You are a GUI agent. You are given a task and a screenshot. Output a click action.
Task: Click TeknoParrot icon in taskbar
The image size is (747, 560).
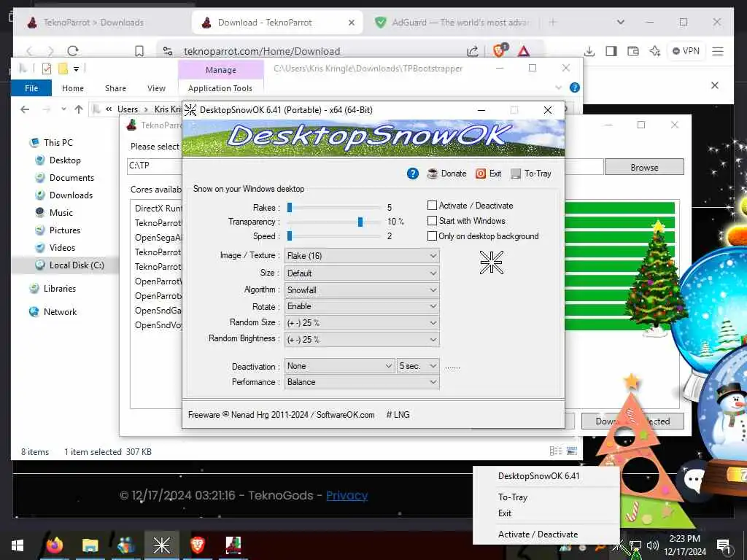tap(233, 545)
